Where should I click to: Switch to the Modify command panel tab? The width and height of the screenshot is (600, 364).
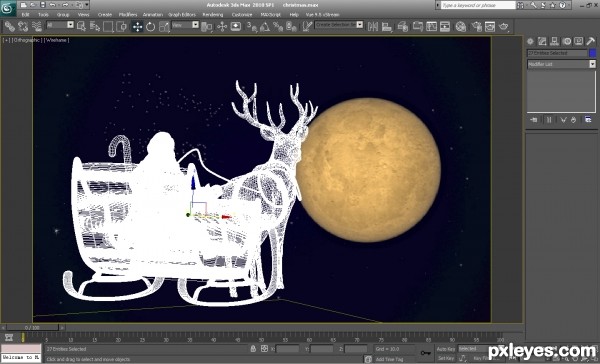pos(542,41)
